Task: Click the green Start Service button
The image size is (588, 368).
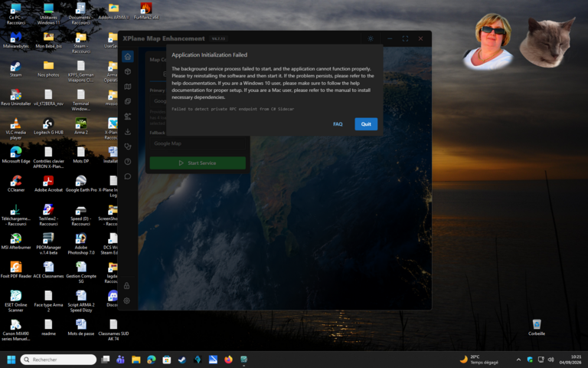Action: pyautogui.click(x=198, y=163)
